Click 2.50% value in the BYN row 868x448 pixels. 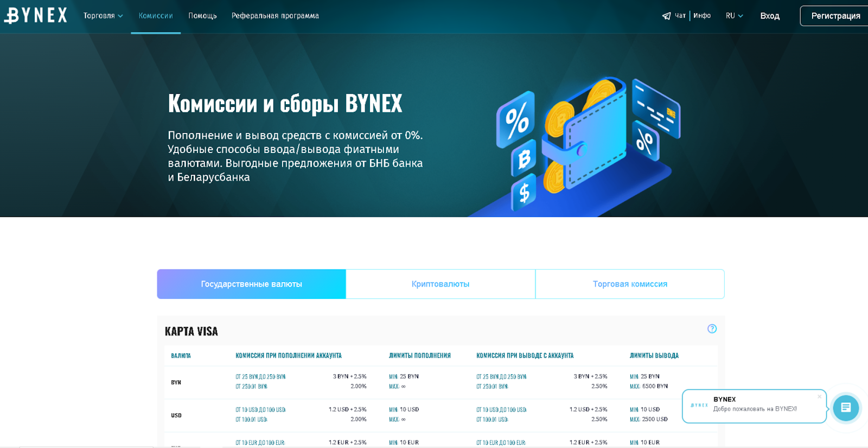point(599,386)
